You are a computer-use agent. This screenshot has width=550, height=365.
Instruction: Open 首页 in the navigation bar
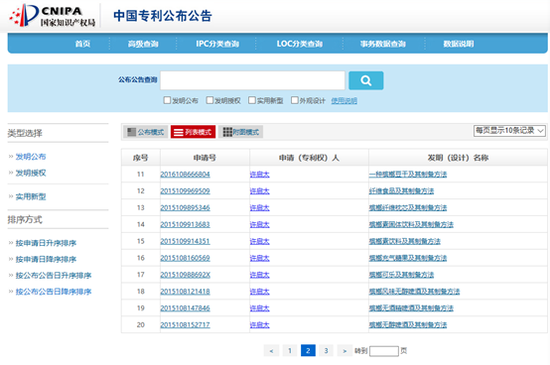[x=83, y=44]
